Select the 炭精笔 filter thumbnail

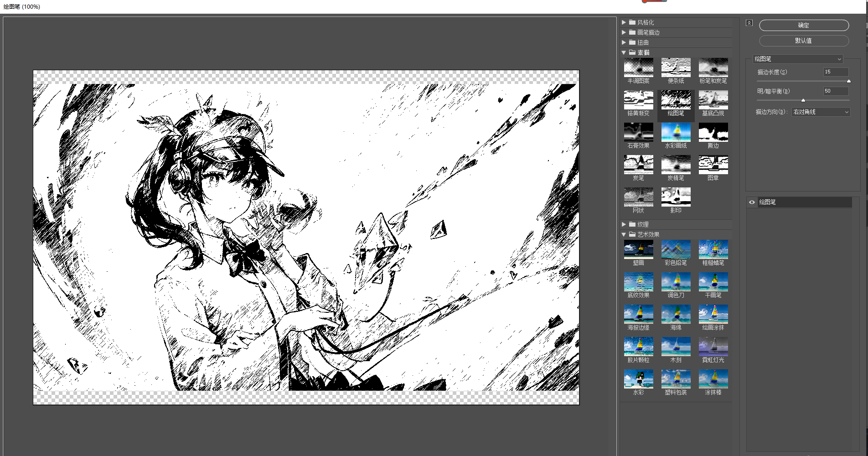676,165
